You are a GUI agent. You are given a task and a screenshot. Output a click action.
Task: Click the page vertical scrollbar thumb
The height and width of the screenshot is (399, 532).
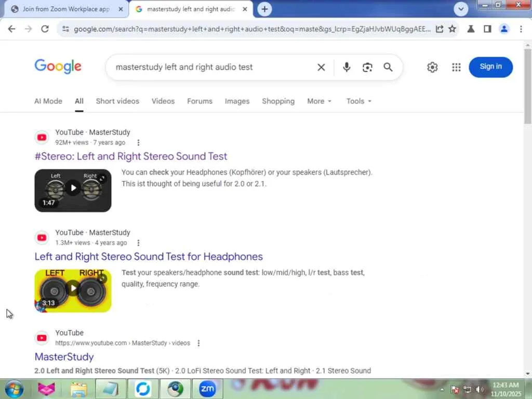(528, 87)
